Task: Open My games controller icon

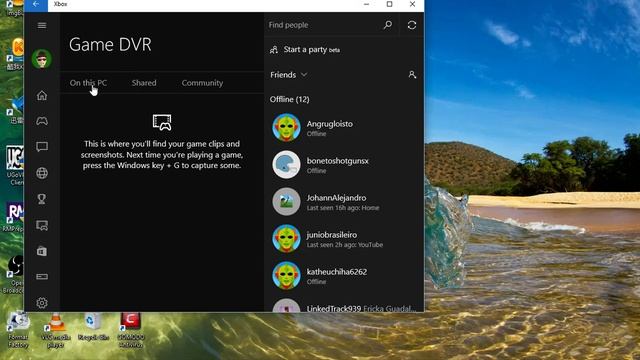Action: [42, 121]
